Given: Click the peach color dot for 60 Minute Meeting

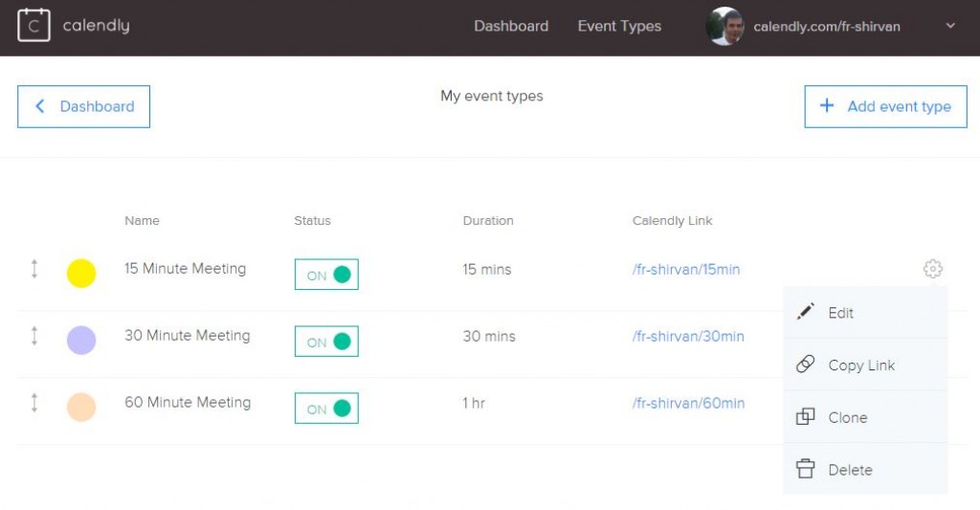Looking at the screenshot, I should (81, 407).
